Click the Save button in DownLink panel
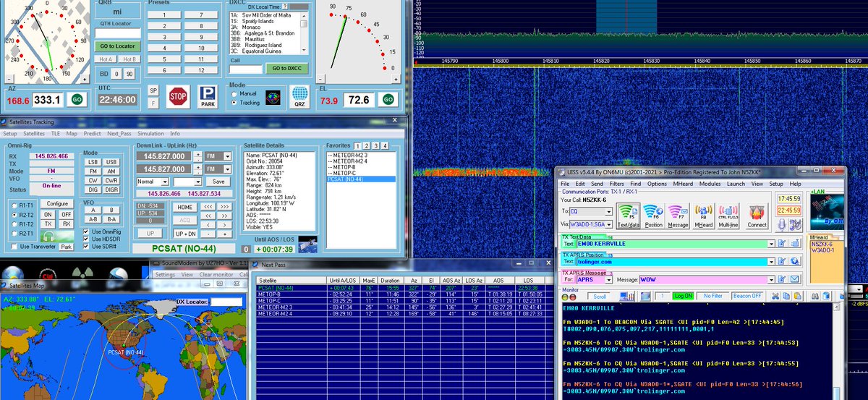Viewport: 868px width, 400px height. 218,182
